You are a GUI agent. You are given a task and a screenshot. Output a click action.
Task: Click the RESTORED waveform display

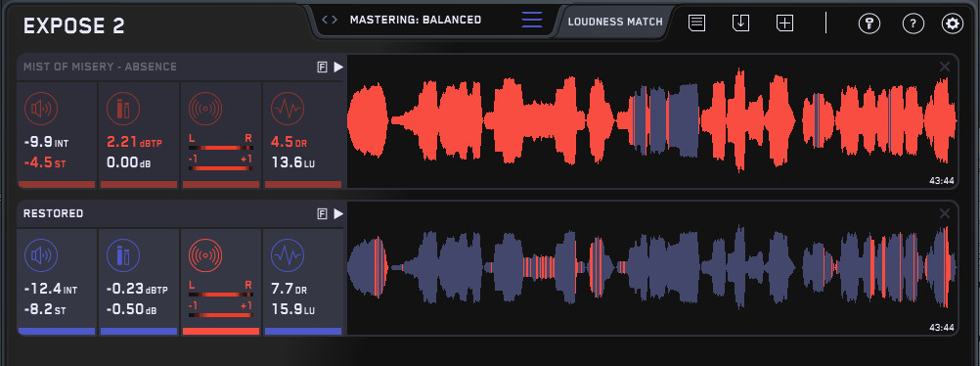pyautogui.click(x=652, y=268)
